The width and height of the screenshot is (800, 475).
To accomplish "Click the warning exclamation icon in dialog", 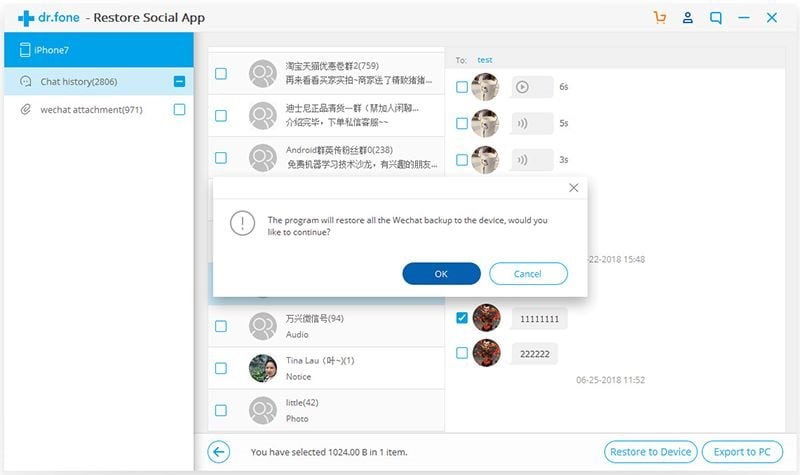I will click(x=242, y=223).
